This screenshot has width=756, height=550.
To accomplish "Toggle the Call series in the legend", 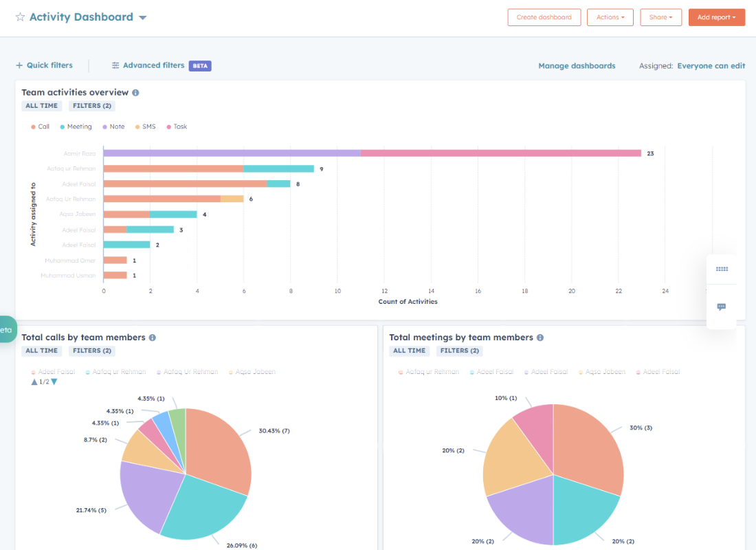I will [x=39, y=126].
